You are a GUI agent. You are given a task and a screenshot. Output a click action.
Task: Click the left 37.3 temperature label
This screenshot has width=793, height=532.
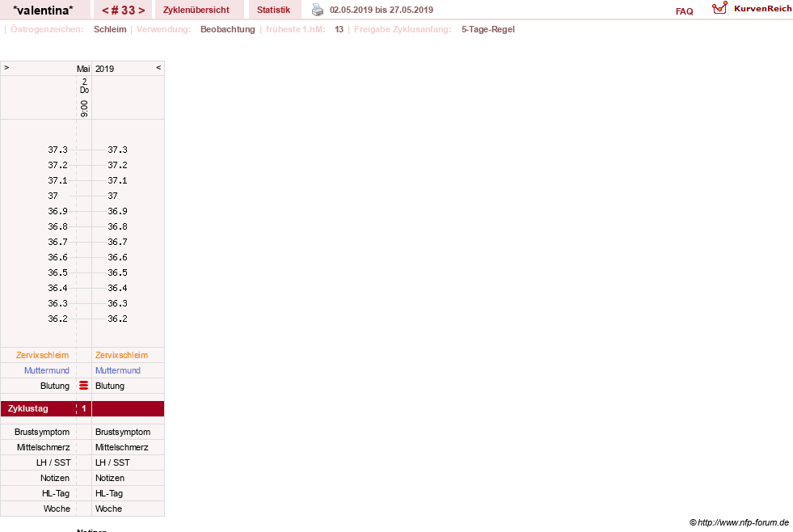pos(57,150)
